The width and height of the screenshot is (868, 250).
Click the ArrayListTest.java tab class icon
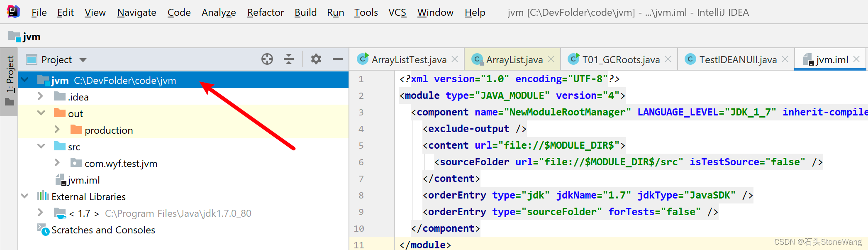point(363,59)
